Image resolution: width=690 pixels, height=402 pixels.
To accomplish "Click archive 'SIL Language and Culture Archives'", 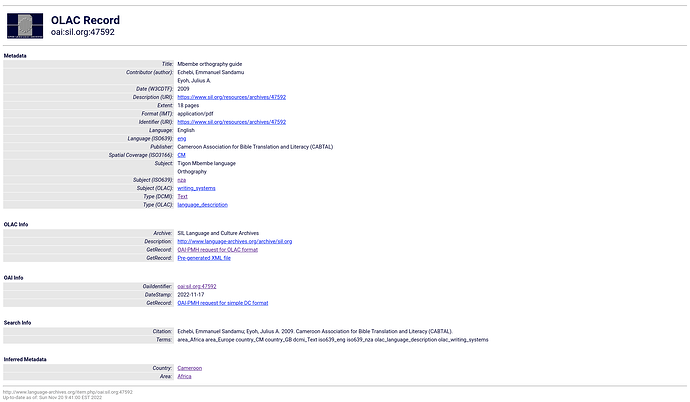I will (x=218, y=233).
